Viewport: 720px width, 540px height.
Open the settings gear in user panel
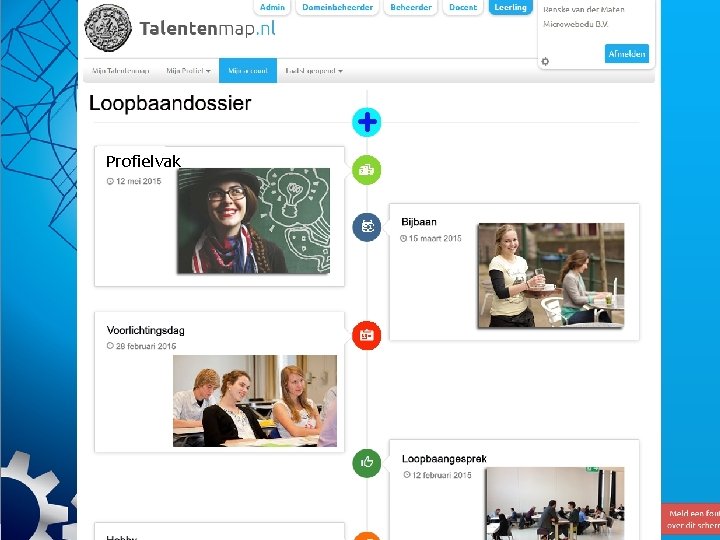tap(545, 61)
